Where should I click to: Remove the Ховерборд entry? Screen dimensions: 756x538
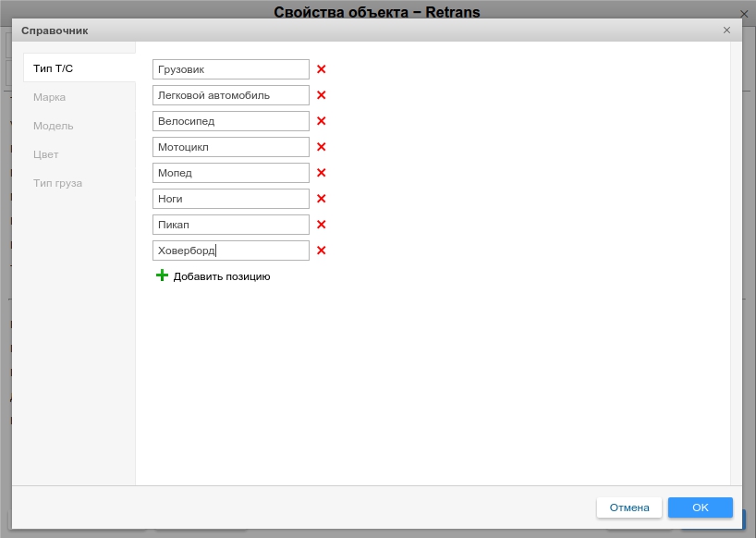click(322, 251)
